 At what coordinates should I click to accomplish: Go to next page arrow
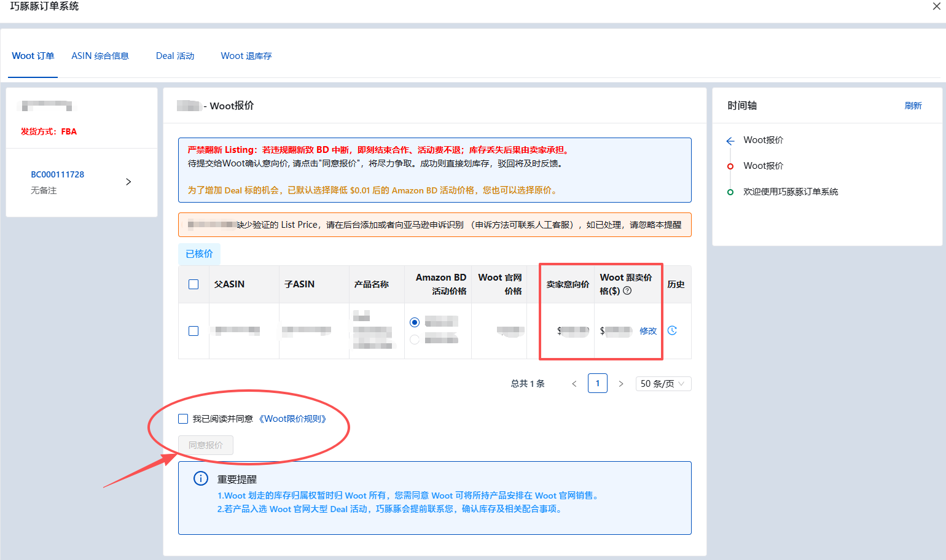click(x=621, y=384)
